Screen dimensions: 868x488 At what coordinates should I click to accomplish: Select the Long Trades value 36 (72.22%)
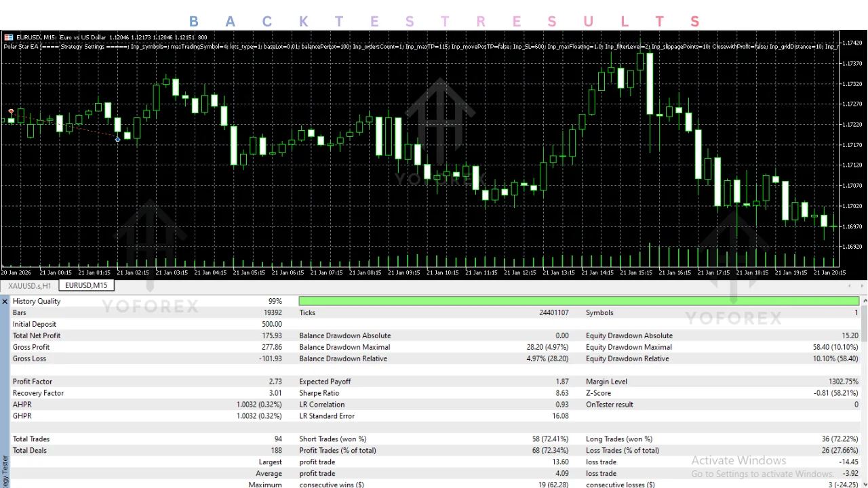[840, 440]
